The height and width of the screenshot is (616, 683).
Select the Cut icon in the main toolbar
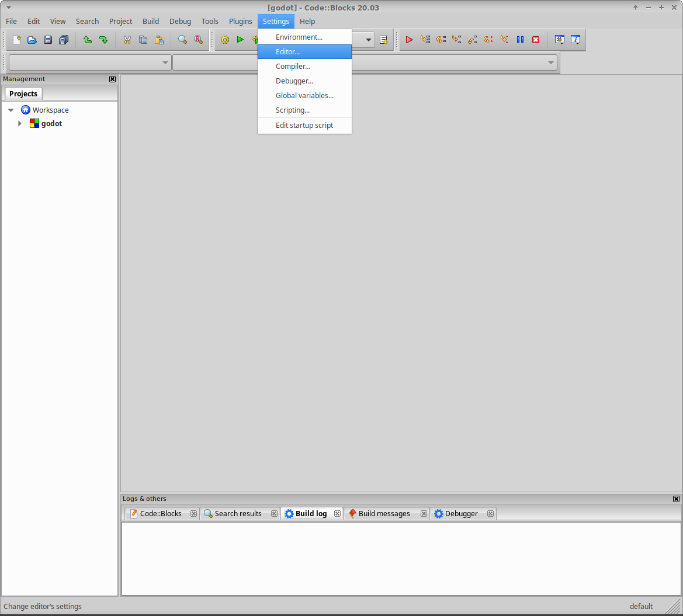tap(127, 39)
